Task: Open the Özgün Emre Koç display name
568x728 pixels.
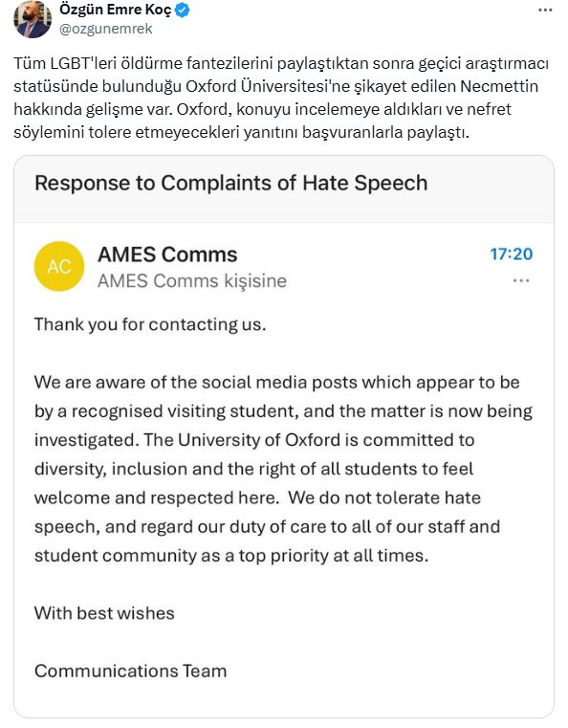Action: point(115,10)
